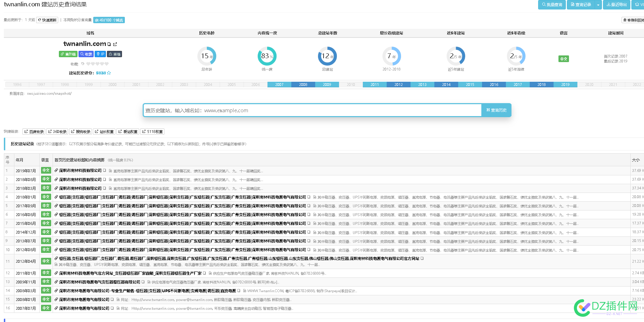Copy title icon in 2008年03月 row

[x=239, y=290]
